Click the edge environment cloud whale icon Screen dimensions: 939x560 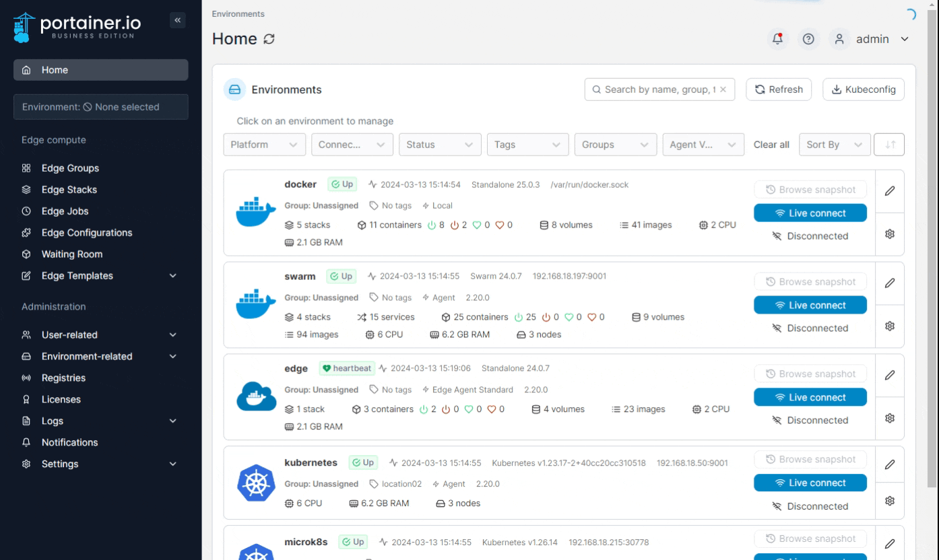[256, 397]
